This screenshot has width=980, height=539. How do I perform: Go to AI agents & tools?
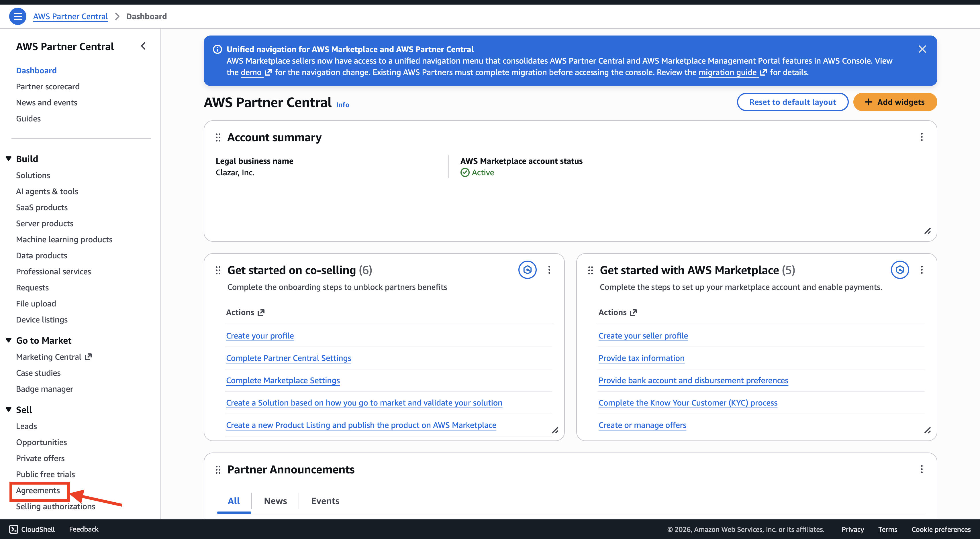pyautogui.click(x=47, y=191)
